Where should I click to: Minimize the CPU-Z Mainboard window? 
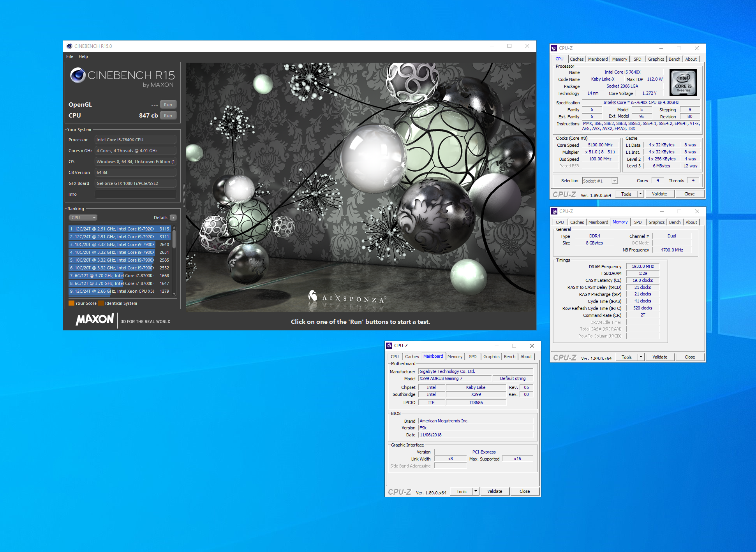coord(497,346)
